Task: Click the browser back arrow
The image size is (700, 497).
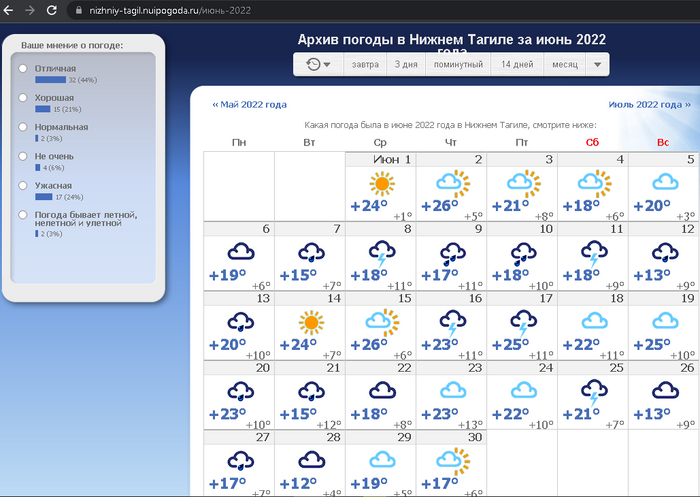Action: (x=7, y=9)
